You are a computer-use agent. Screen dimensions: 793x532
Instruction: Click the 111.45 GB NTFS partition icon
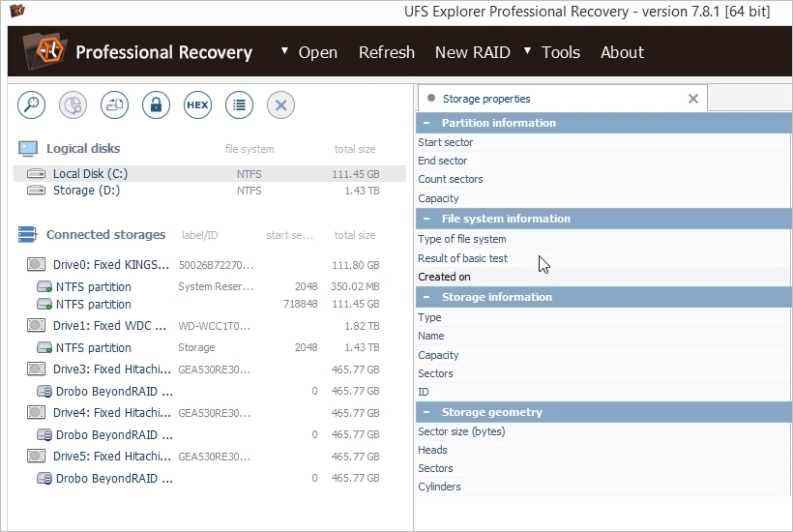pyautogui.click(x=44, y=304)
